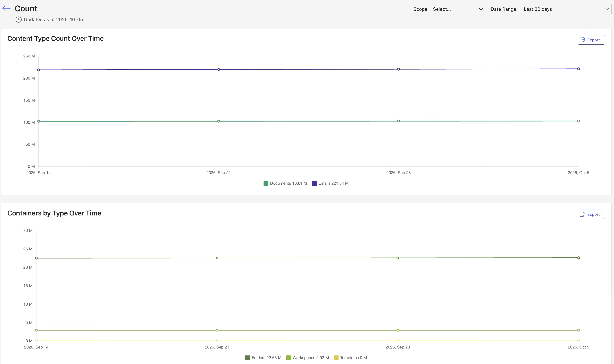Toggle the Documents legend swatch
The width and height of the screenshot is (614, 364).
pyautogui.click(x=266, y=183)
